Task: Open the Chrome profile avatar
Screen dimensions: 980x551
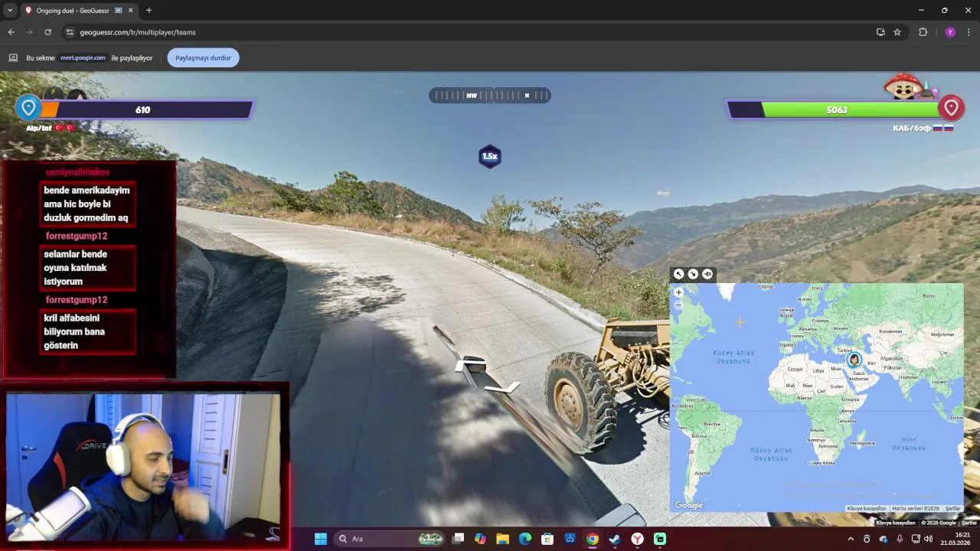Action: click(x=950, y=32)
